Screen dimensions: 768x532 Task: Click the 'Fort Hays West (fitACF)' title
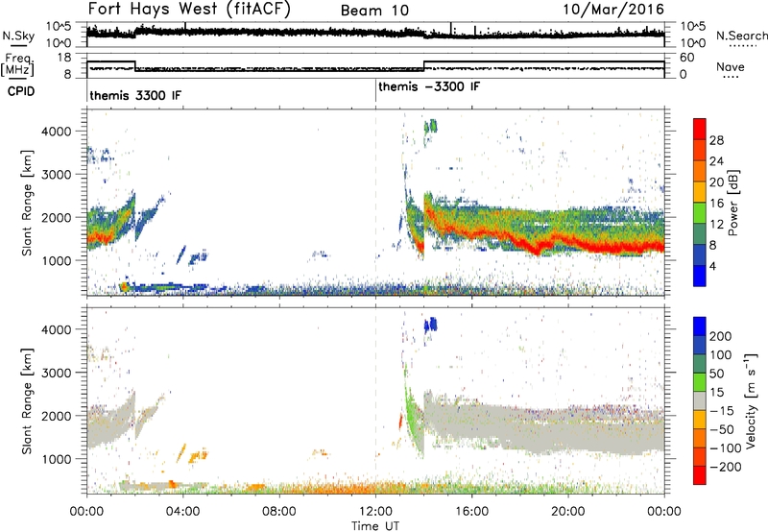[x=189, y=10]
